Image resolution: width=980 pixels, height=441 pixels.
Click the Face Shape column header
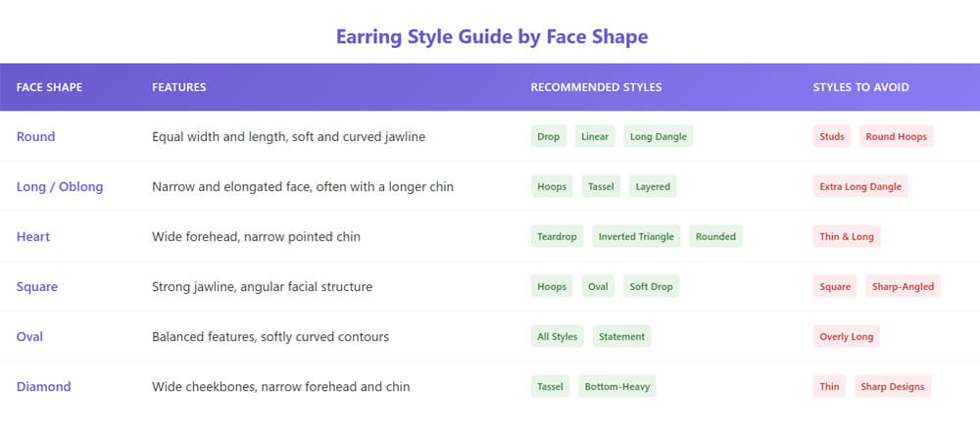49,87
